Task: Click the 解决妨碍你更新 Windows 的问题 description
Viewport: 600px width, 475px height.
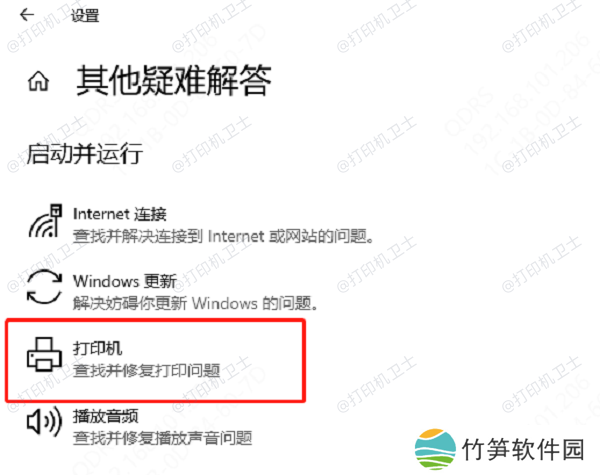Action: [x=195, y=303]
